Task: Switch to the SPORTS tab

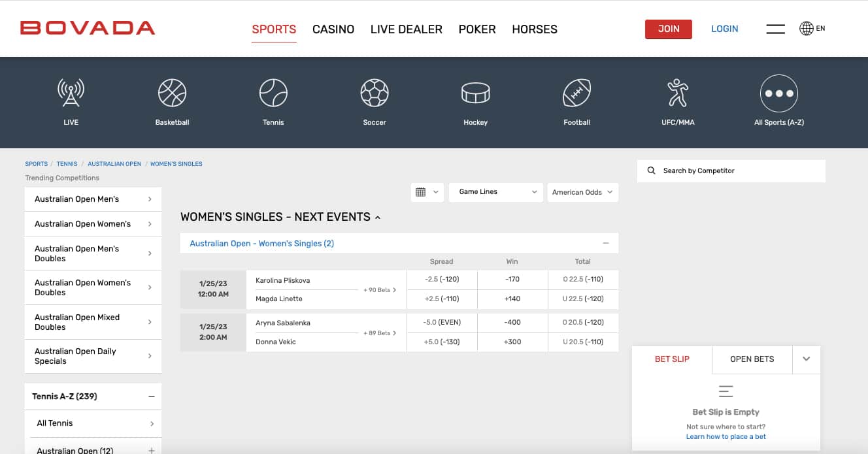Action: pyautogui.click(x=274, y=29)
